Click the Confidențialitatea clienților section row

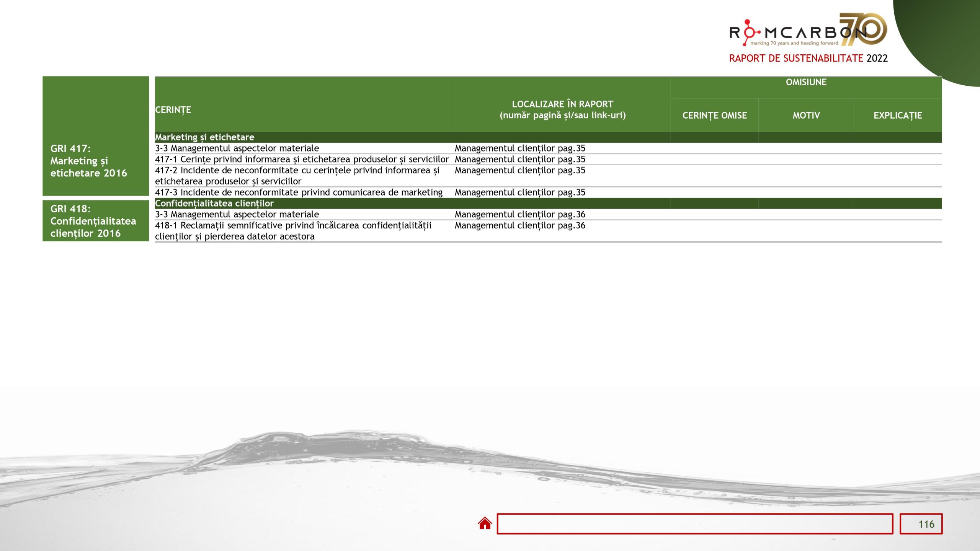point(548,203)
